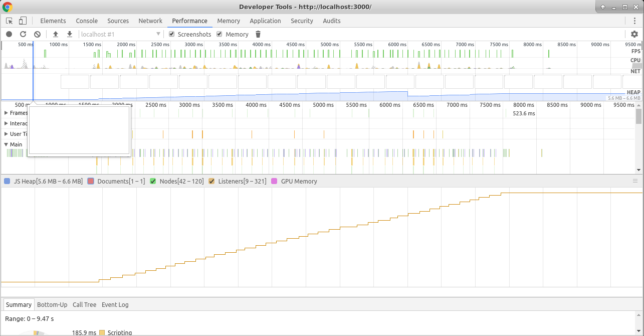The width and height of the screenshot is (644, 336).
Task: Switch to the Bottom-Up tab
Action: tap(52, 304)
